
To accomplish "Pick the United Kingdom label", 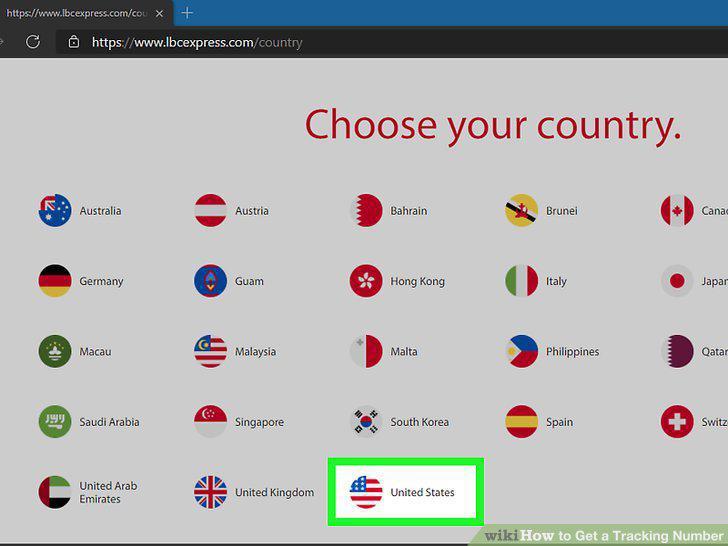I will (x=274, y=493).
